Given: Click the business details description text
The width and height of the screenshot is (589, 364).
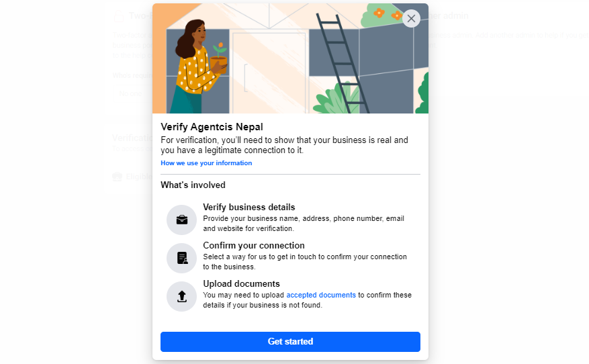Looking at the screenshot, I should (x=304, y=224).
